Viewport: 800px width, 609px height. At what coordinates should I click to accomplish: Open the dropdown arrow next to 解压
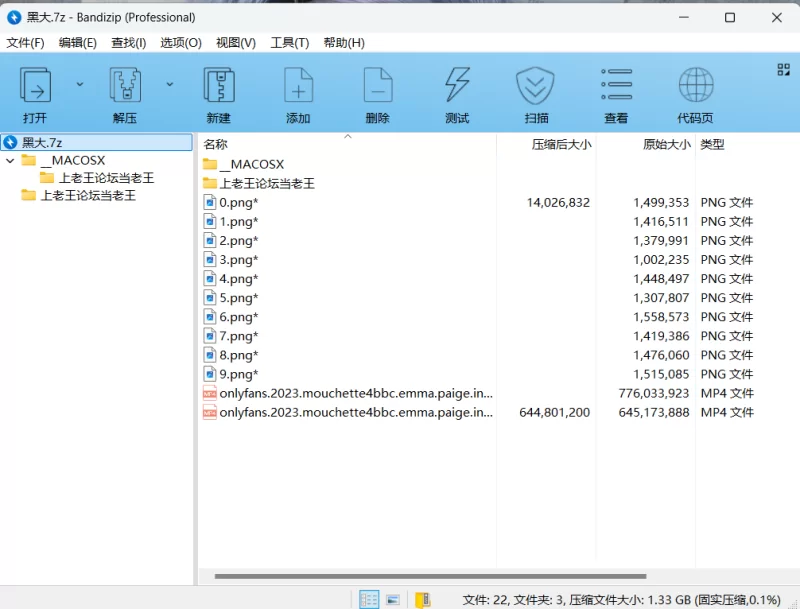point(169,84)
